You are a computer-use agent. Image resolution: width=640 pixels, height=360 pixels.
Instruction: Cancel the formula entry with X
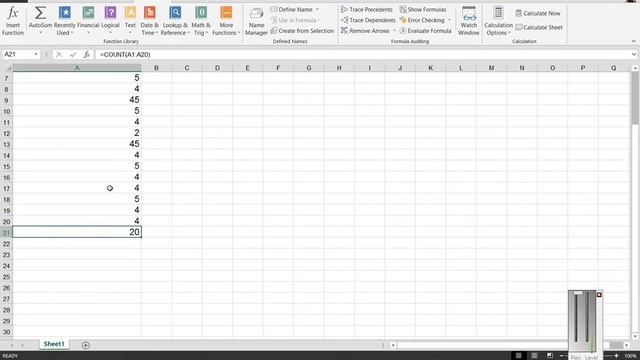coord(59,54)
